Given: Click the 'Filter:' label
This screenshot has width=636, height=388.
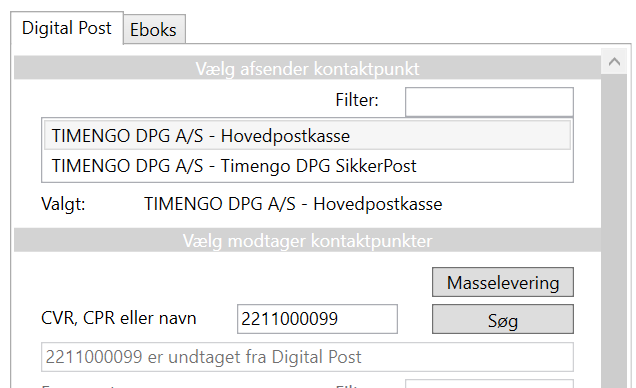Looking at the screenshot, I should (x=357, y=100).
